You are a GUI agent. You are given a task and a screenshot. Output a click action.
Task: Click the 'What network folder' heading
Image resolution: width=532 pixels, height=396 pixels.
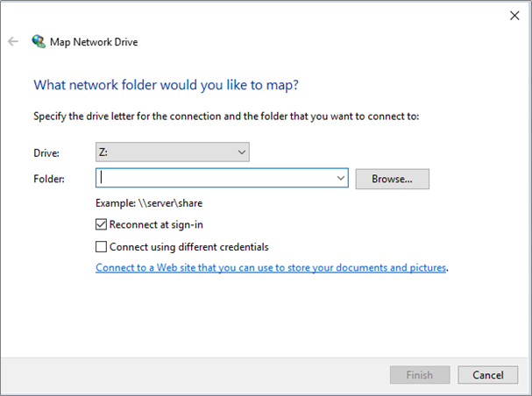[x=166, y=85]
